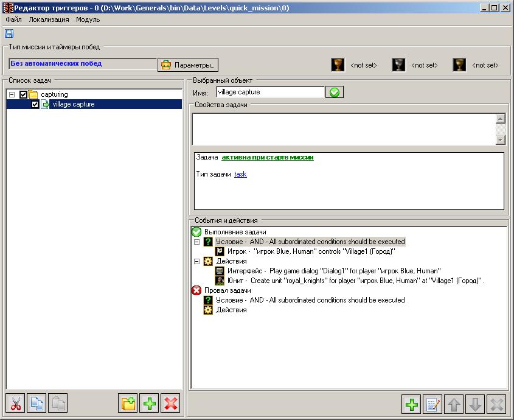Click the edit event notepad icon
The width and height of the screenshot is (514, 420).
(432, 404)
